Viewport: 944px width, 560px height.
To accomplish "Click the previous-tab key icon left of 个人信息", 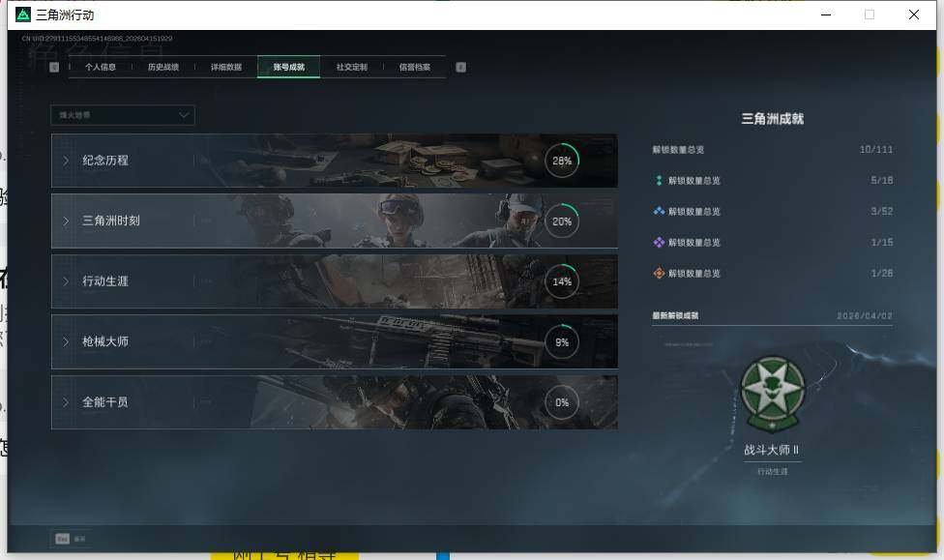I will tap(54, 67).
